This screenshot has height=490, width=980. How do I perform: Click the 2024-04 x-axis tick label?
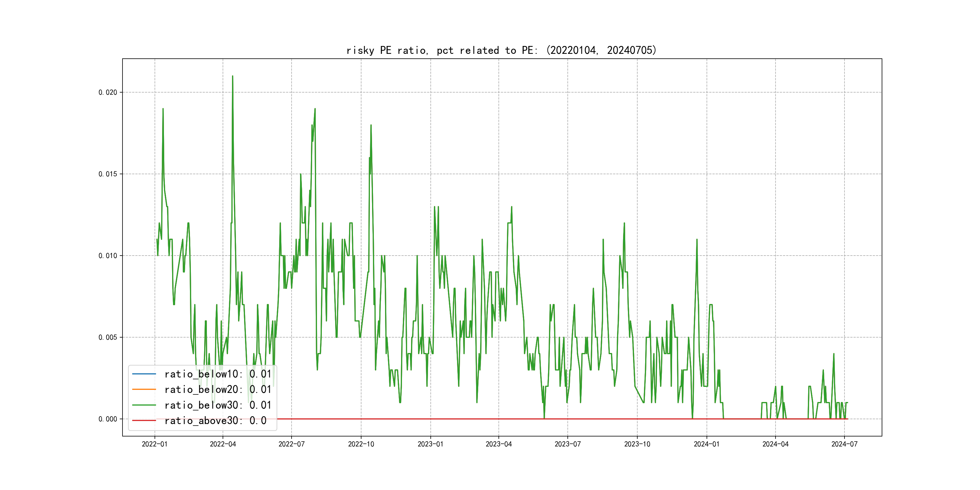(775, 444)
